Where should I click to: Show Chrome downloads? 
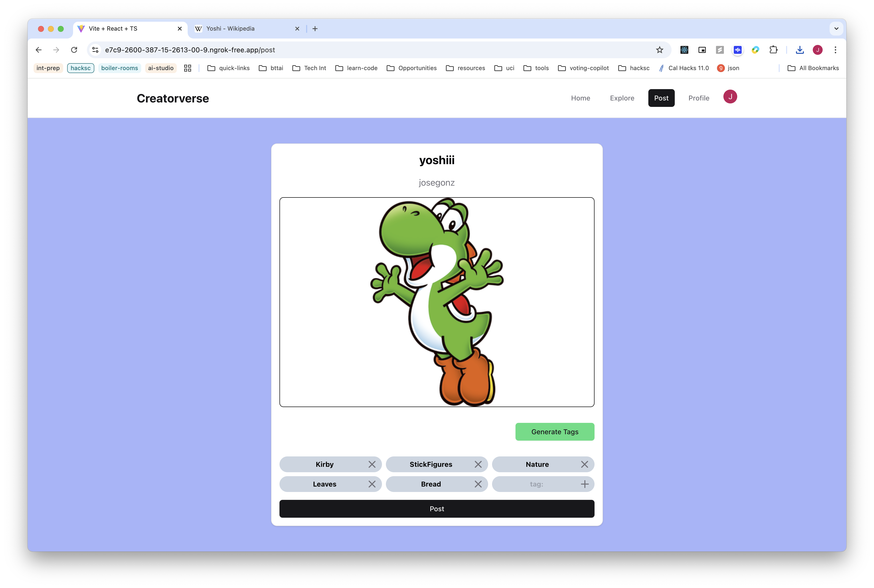pyautogui.click(x=800, y=50)
